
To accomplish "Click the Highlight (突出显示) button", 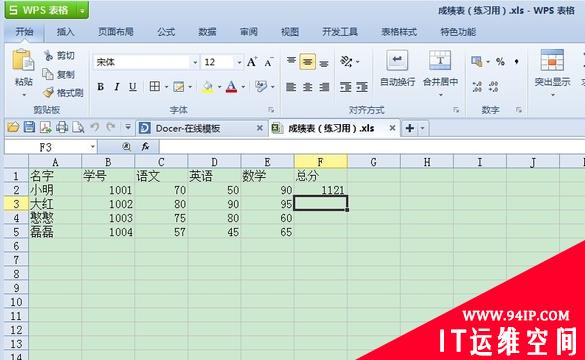I will click(552, 68).
